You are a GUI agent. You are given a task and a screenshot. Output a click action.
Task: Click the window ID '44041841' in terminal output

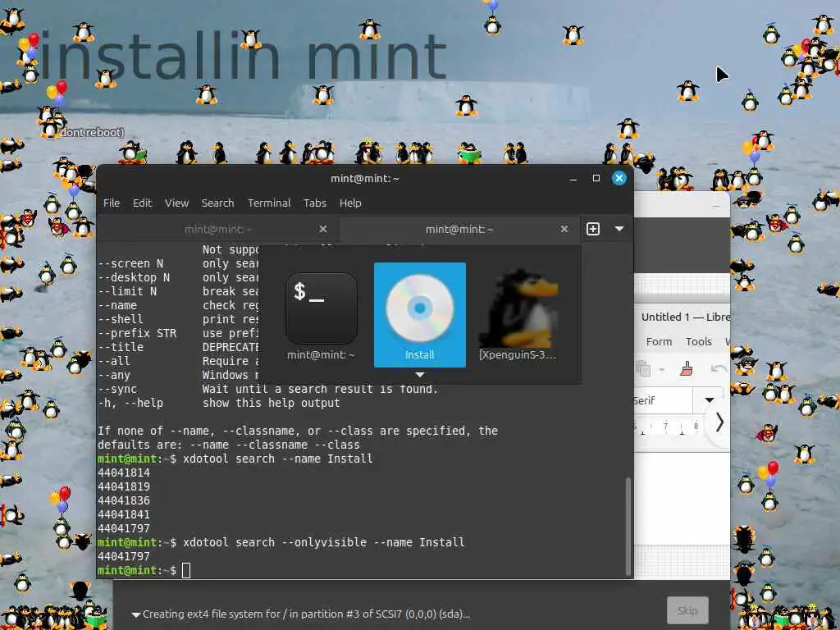(x=124, y=514)
